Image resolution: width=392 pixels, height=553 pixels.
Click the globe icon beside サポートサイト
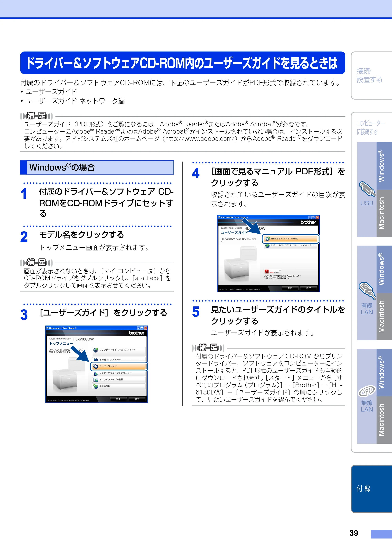[x=267, y=246]
